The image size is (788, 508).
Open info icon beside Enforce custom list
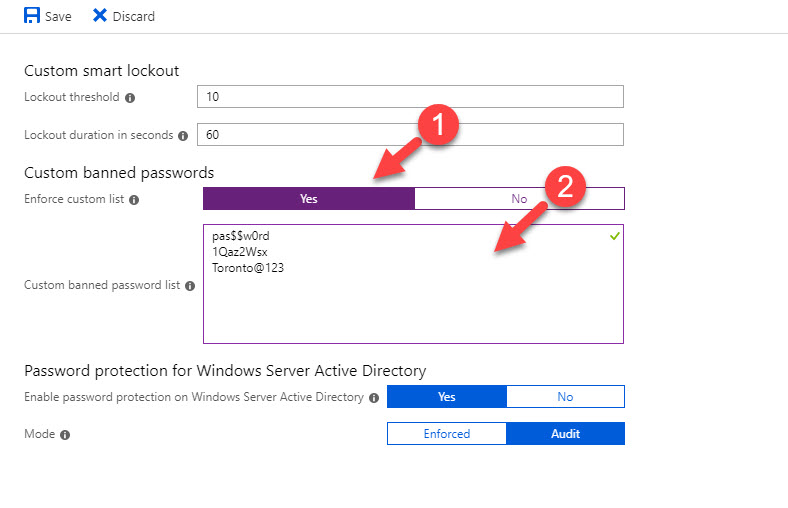pyautogui.click(x=134, y=200)
